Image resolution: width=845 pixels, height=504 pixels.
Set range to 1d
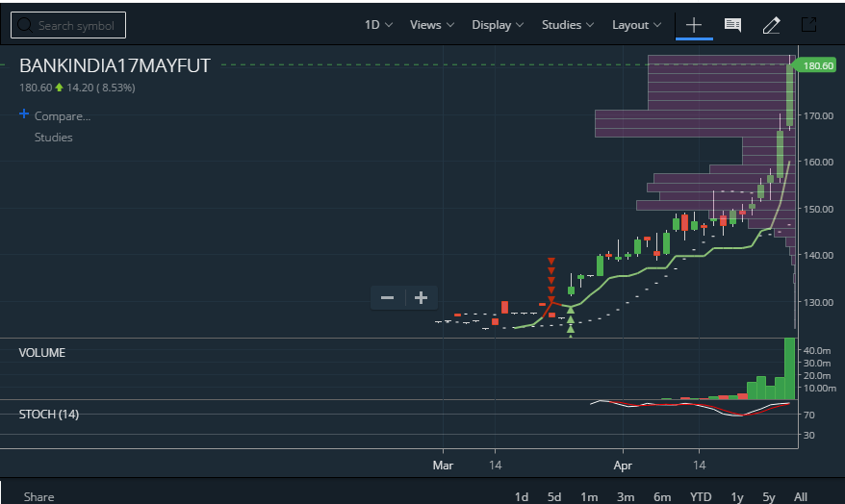pyautogui.click(x=521, y=496)
